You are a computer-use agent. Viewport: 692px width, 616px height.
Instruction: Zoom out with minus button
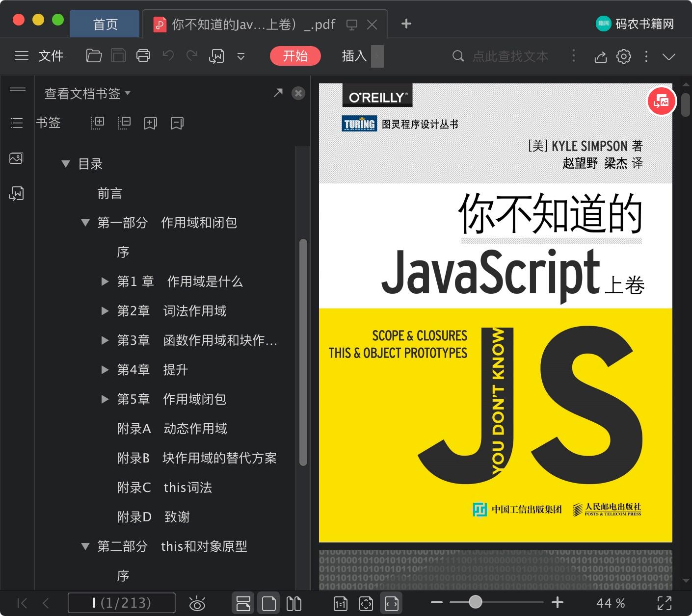click(437, 602)
